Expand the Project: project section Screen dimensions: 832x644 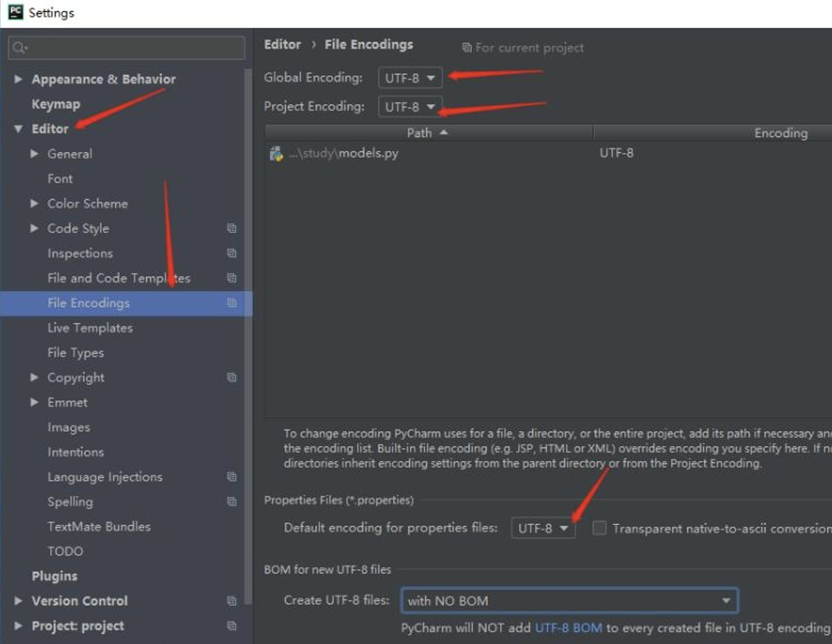(x=18, y=626)
